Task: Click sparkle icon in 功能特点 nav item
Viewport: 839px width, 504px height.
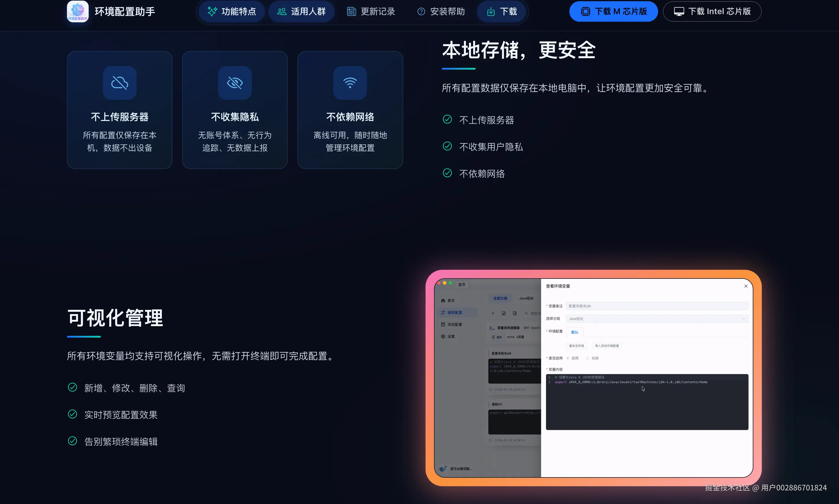Action: (212, 11)
